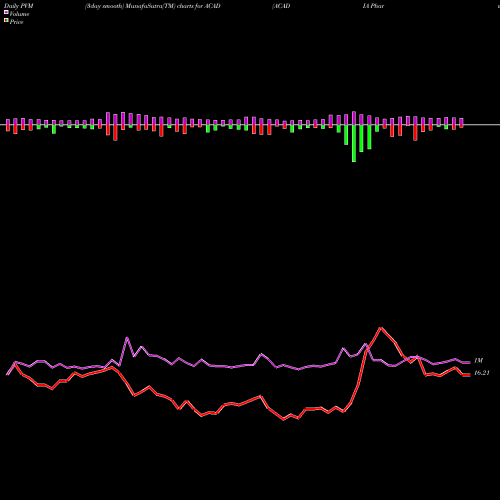Click the Volume legend color swatch
The height and width of the screenshot is (500, 500).
tap(6, 12)
